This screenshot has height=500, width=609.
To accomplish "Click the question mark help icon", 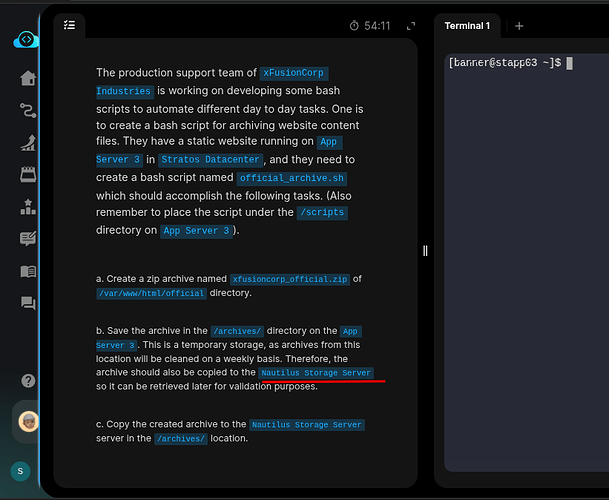I will click(28, 381).
